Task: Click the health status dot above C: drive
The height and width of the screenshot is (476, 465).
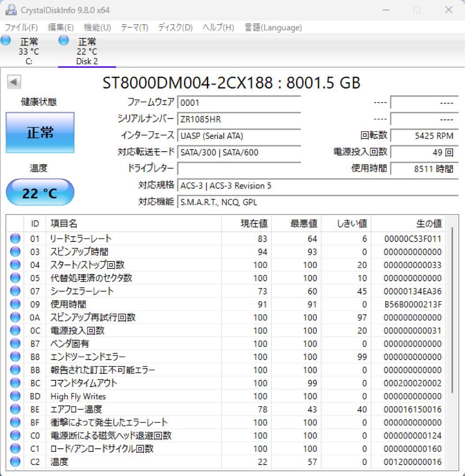Action: 6,40
